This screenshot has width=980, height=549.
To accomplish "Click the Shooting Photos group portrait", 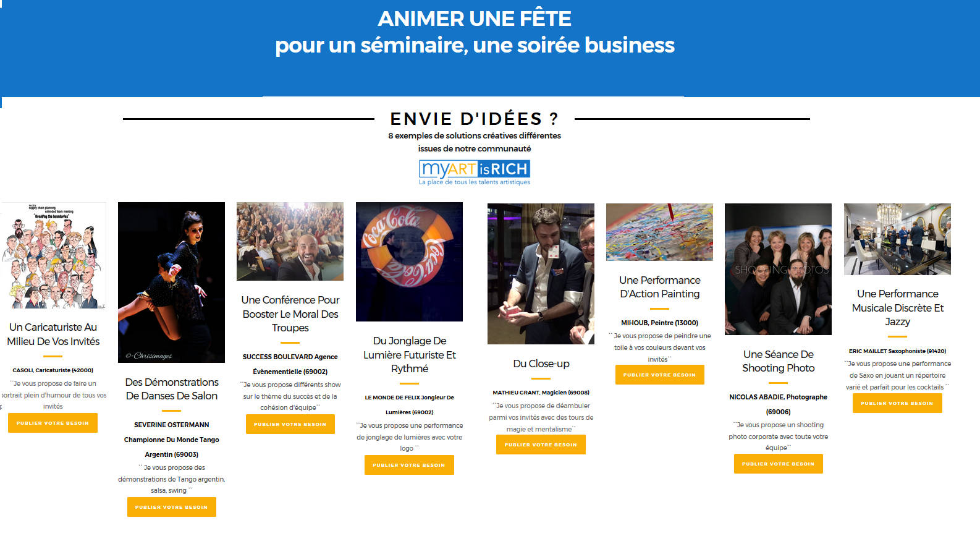I will pyautogui.click(x=778, y=269).
